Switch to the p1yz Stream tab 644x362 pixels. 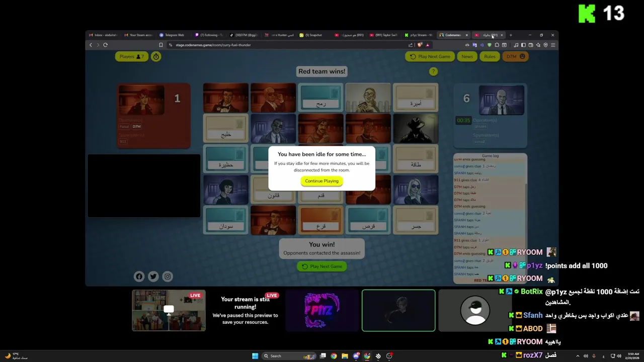coord(419,35)
